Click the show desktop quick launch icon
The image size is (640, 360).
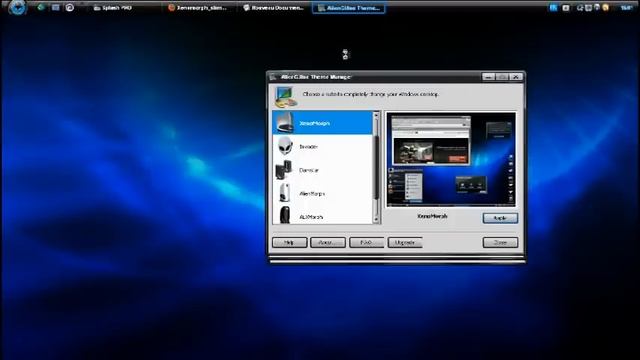tap(56, 7)
